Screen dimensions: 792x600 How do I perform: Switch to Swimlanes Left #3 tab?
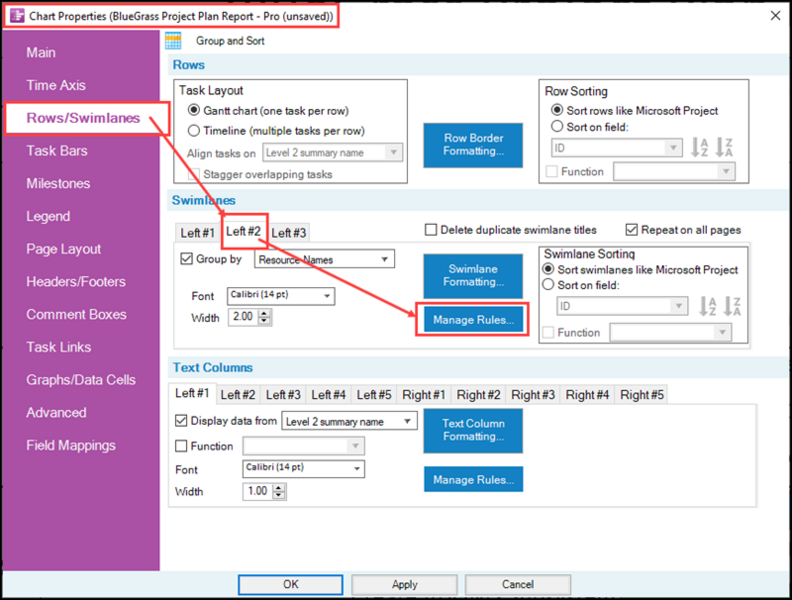click(x=288, y=233)
